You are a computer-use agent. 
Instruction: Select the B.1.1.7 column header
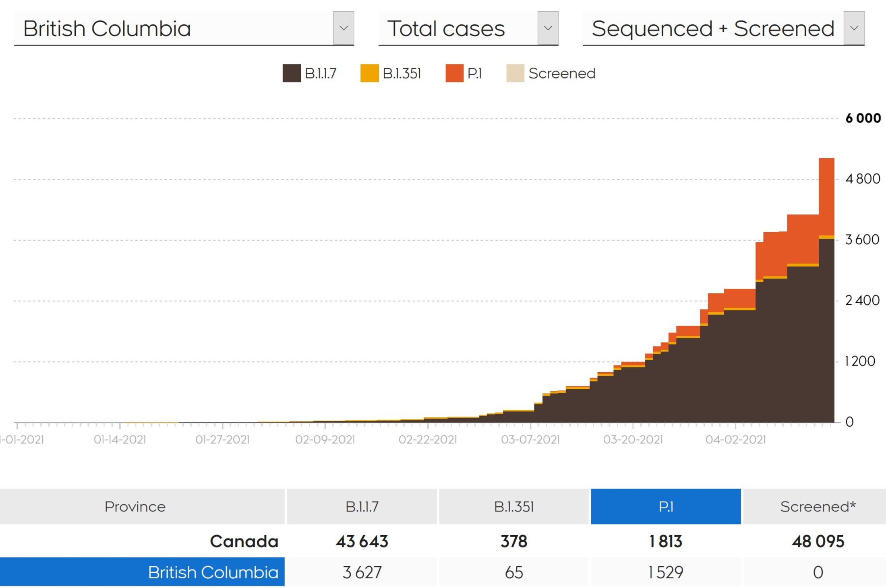(362, 506)
